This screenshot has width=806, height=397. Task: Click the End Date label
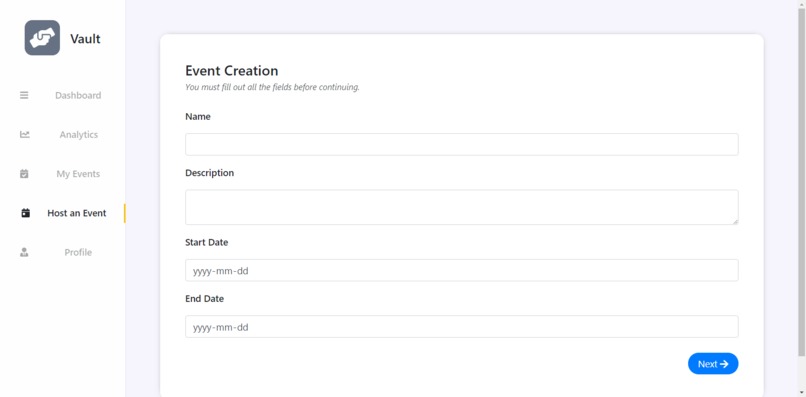[x=205, y=298]
